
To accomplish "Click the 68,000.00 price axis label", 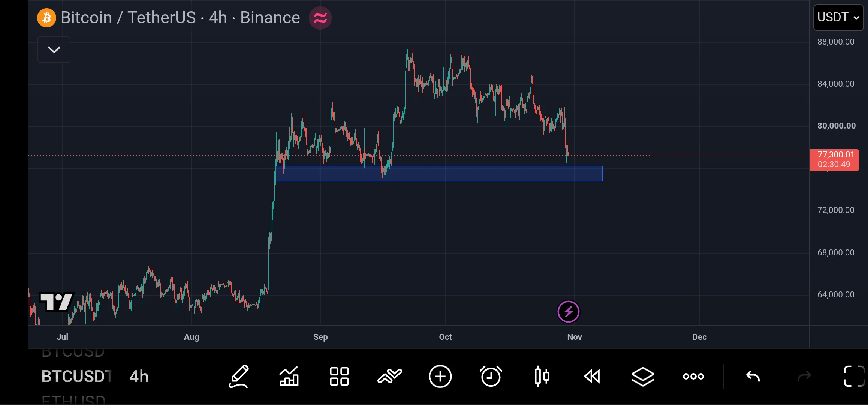I will (x=836, y=252).
